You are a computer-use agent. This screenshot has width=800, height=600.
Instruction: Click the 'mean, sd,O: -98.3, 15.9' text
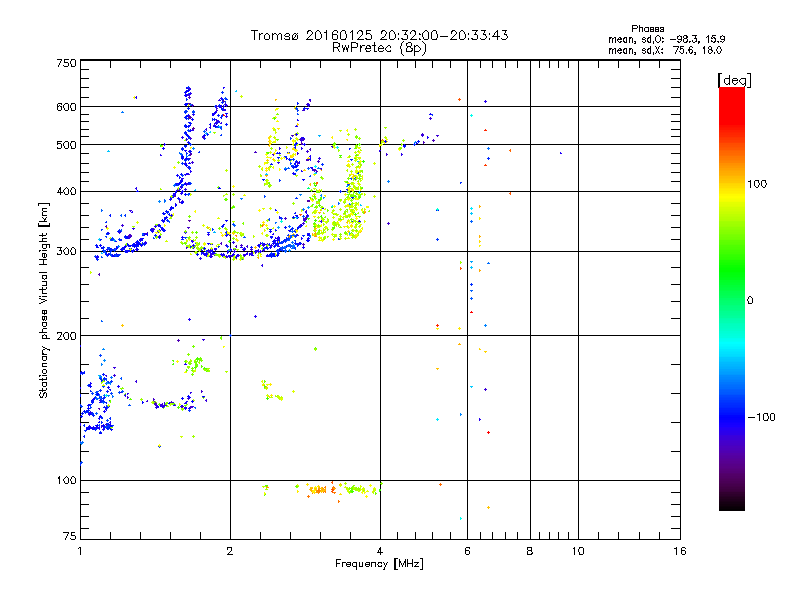[666, 39]
